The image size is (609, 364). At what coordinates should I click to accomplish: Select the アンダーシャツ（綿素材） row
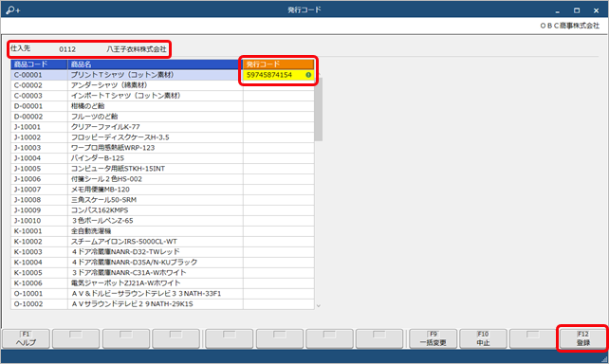pos(162,85)
